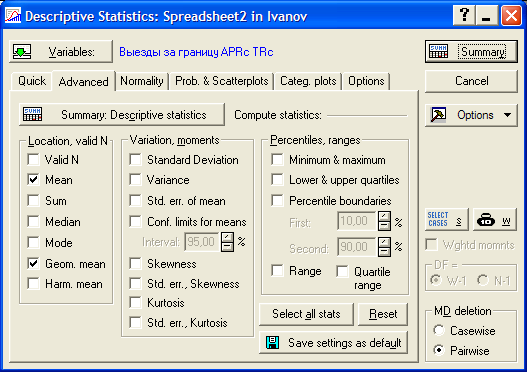The width and height of the screenshot is (527, 372).
Task: Click the Interval 95,00 field
Action: coord(202,242)
